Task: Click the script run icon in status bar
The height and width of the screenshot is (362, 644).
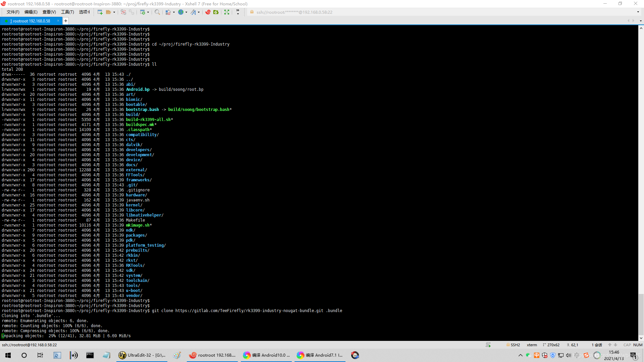Action: point(488,345)
